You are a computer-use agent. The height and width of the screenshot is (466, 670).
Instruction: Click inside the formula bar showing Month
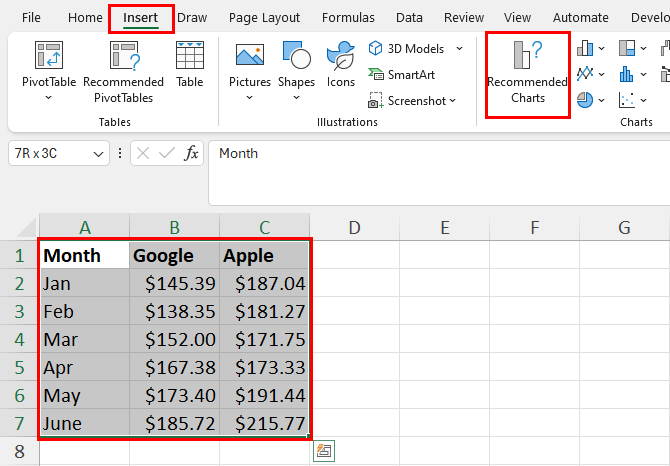[x=439, y=173]
